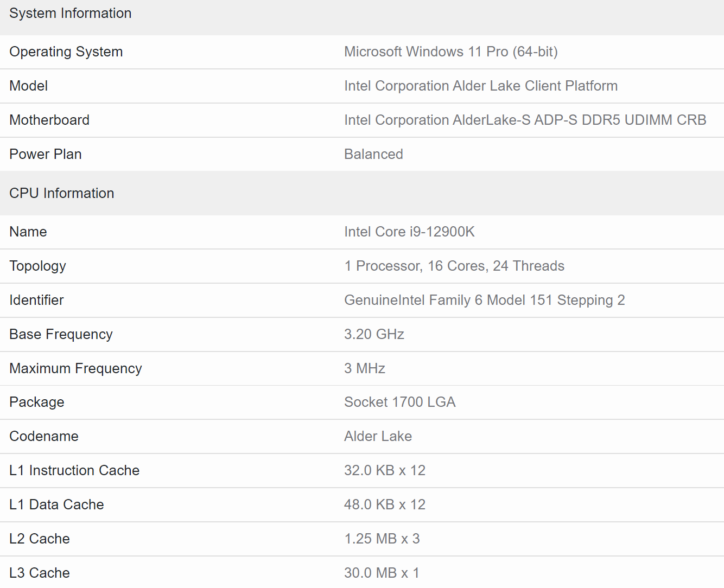The height and width of the screenshot is (588, 724).
Task: Select the L3 Cache 30.0 MB value
Action: click(382, 573)
